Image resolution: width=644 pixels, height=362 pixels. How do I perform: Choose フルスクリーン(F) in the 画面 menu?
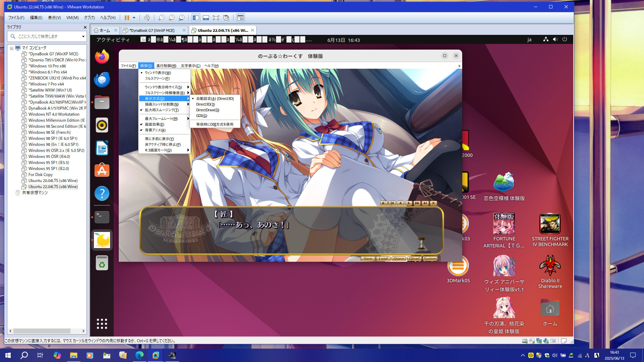(164, 78)
